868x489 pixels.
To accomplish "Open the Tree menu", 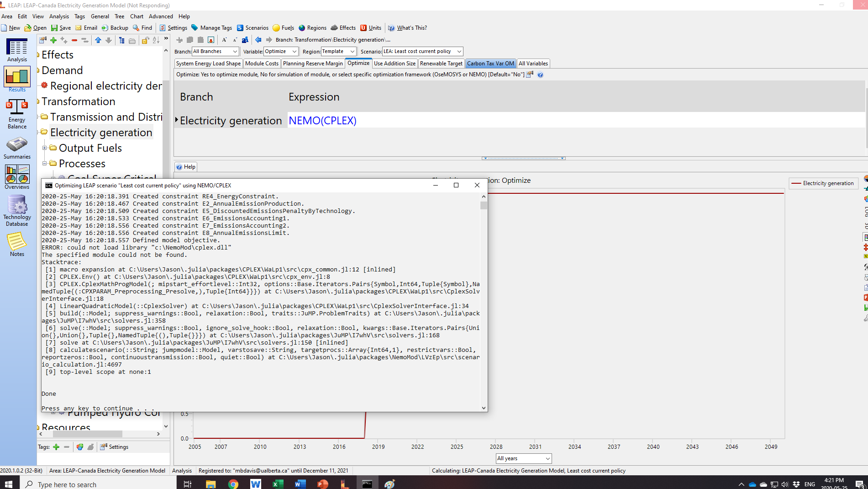I will click(x=119, y=16).
